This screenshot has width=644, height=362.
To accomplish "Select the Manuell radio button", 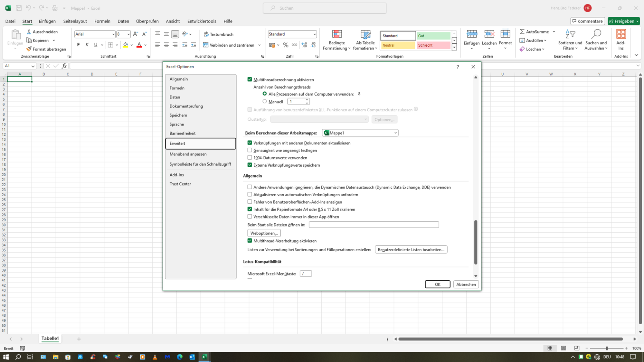I will [265, 101].
